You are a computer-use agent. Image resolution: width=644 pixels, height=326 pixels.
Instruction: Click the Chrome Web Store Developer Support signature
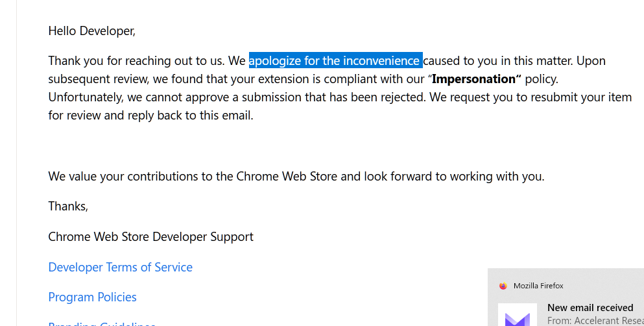pos(150,237)
